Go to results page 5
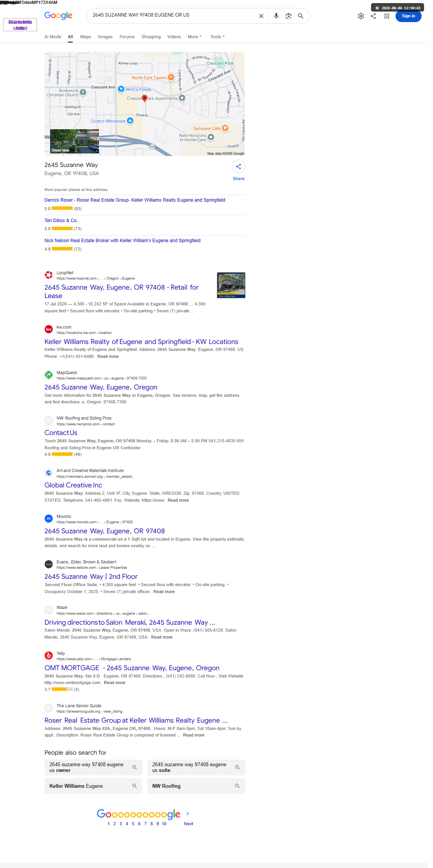 pyautogui.click(x=133, y=824)
